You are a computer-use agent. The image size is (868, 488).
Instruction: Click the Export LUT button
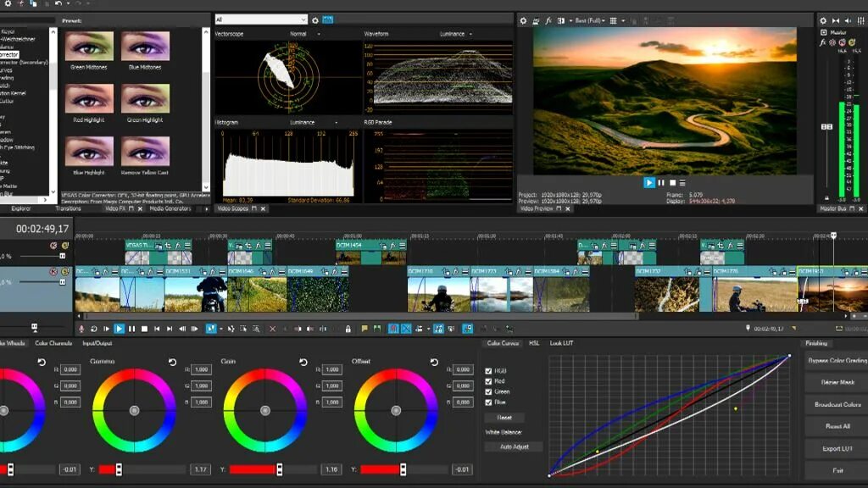click(837, 449)
